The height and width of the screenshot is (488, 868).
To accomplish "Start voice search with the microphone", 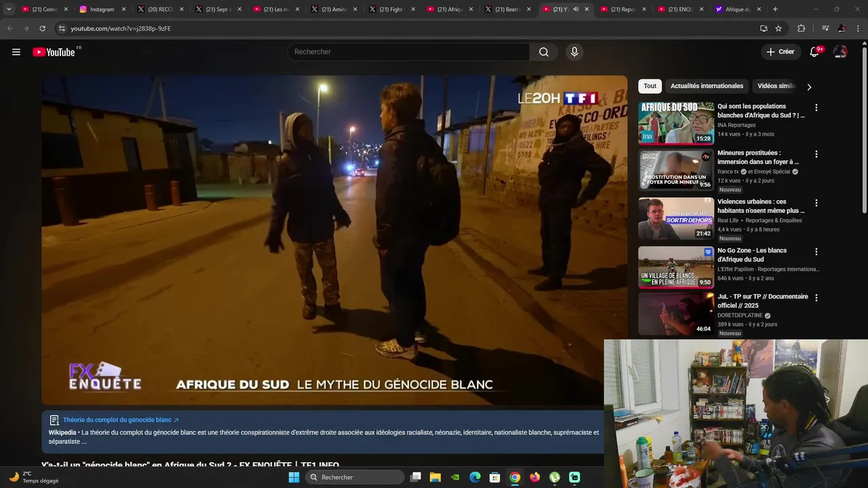I will (x=574, y=52).
